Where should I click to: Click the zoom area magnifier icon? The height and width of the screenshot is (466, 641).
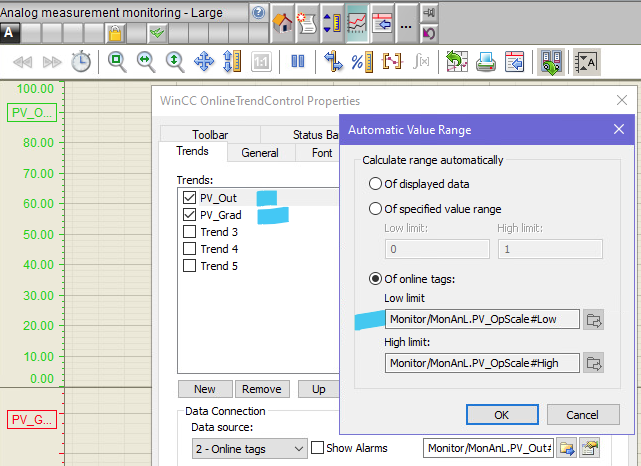(x=117, y=62)
